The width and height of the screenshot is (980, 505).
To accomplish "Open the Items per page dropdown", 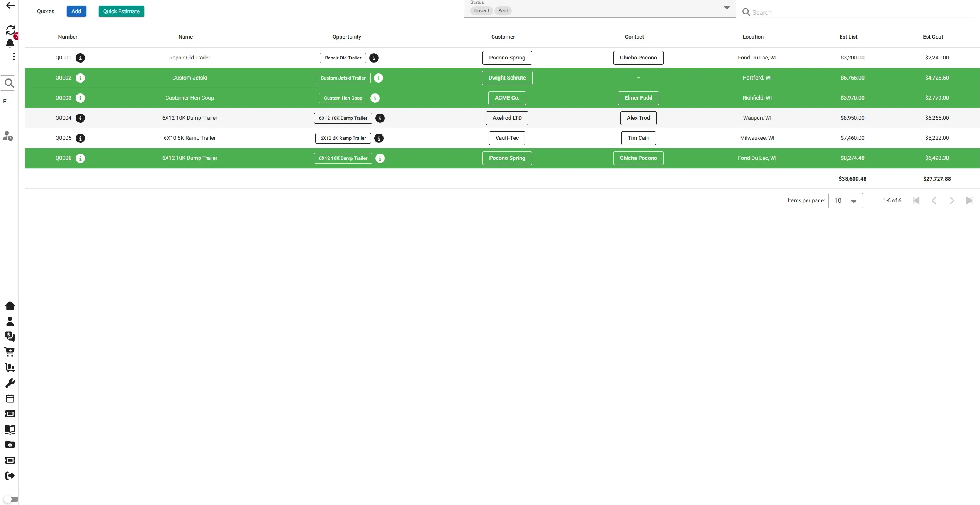I will pos(845,201).
